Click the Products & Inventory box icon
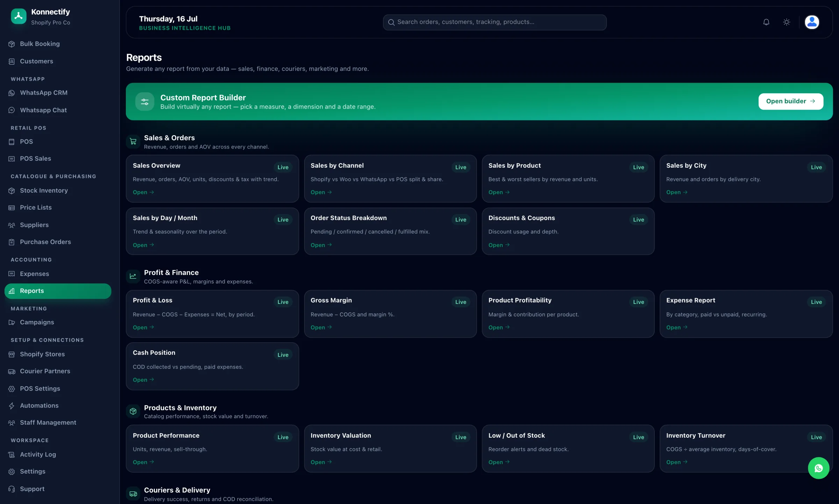Image resolution: width=839 pixels, height=504 pixels. click(133, 411)
